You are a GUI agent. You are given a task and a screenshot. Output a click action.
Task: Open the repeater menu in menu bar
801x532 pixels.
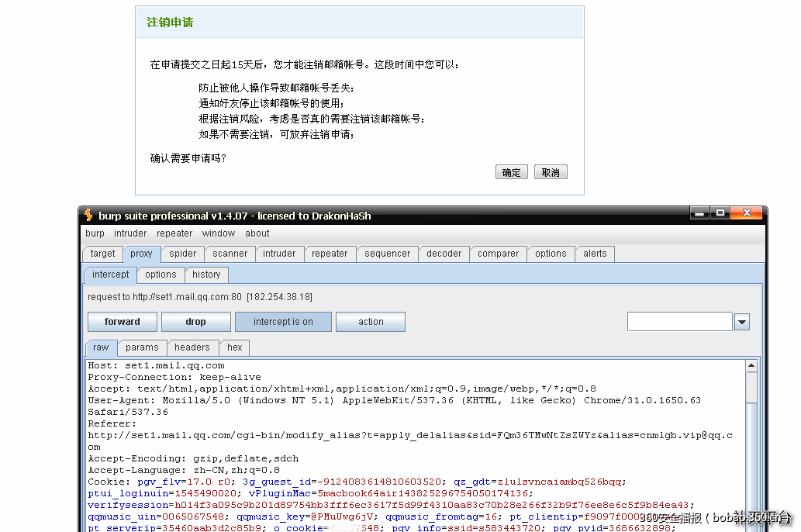(x=174, y=233)
